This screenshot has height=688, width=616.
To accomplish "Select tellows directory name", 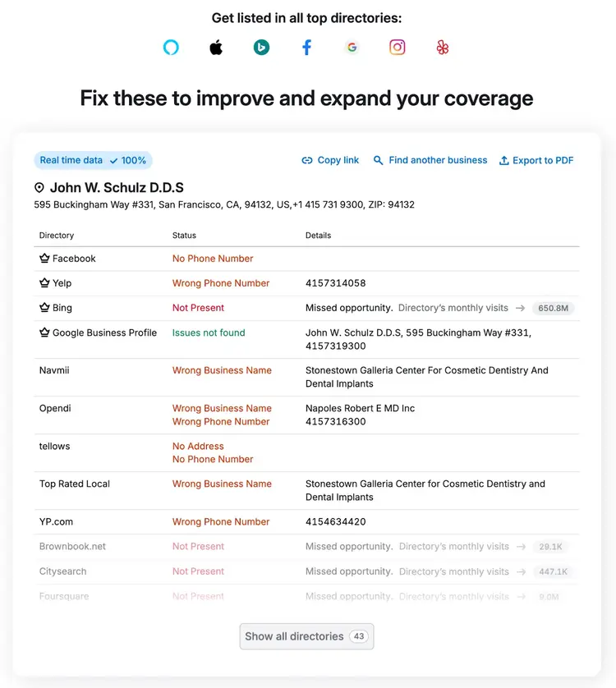I will [x=54, y=447].
